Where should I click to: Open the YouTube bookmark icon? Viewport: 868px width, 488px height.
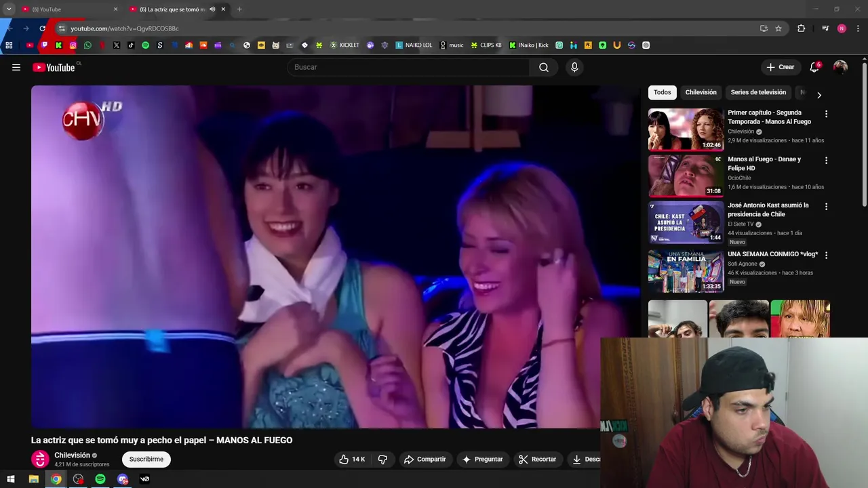tap(30, 45)
